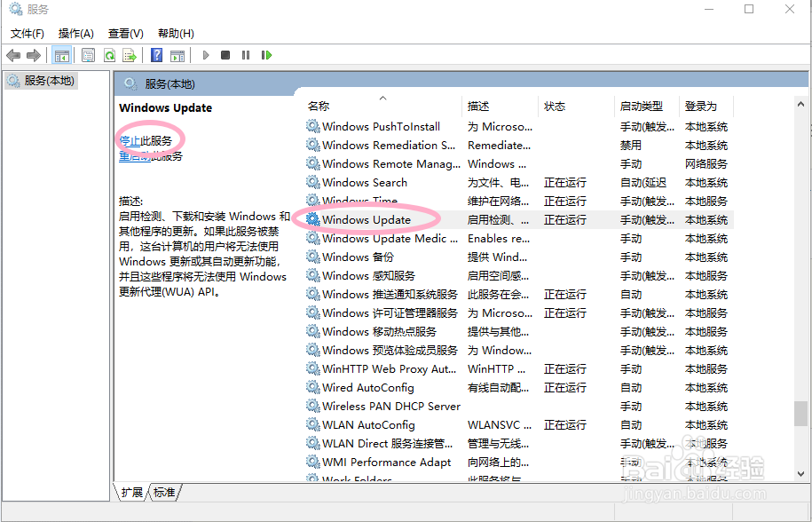Click 正在运行 status of Windows Update

(x=565, y=219)
